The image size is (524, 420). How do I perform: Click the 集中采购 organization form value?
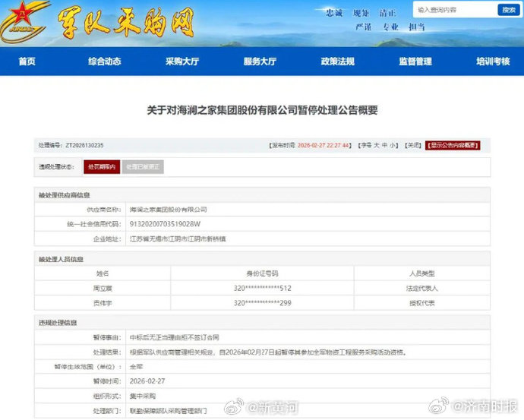pyautogui.click(x=143, y=396)
